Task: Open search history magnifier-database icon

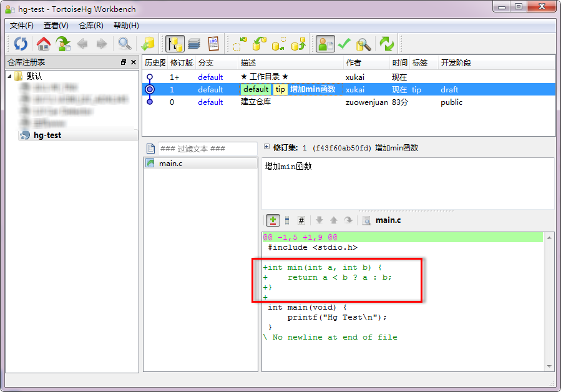Action: point(364,44)
